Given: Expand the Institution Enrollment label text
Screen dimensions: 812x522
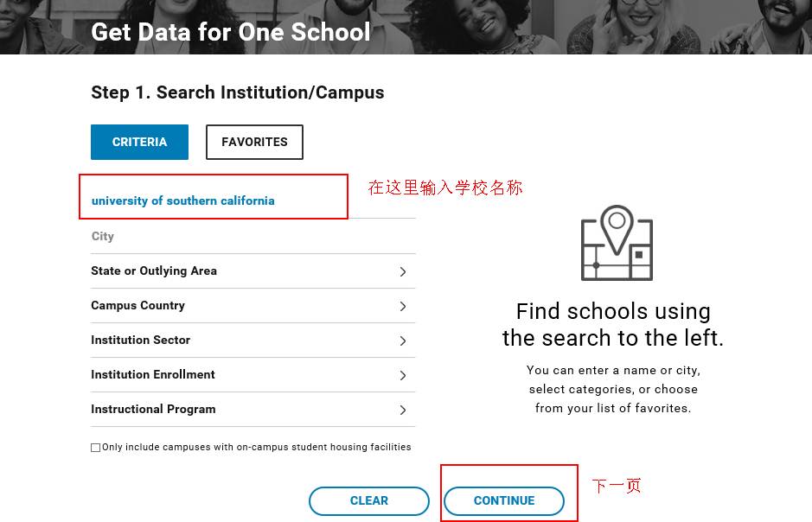Looking at the screenshot, I should click(x=153, y=374).
